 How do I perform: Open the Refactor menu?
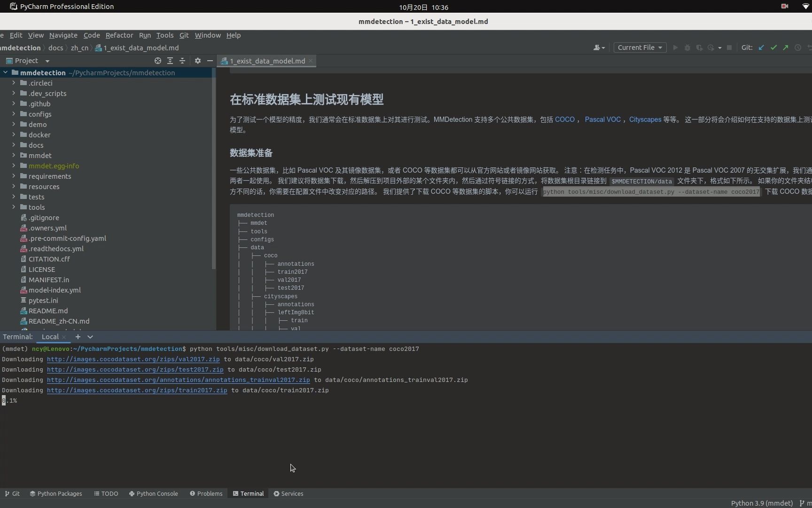pos(119,35)
